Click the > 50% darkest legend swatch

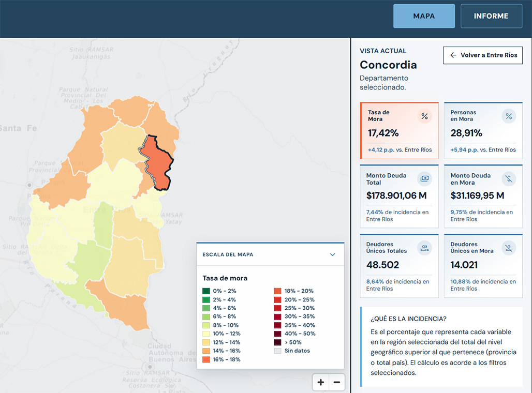pos(277,342)
